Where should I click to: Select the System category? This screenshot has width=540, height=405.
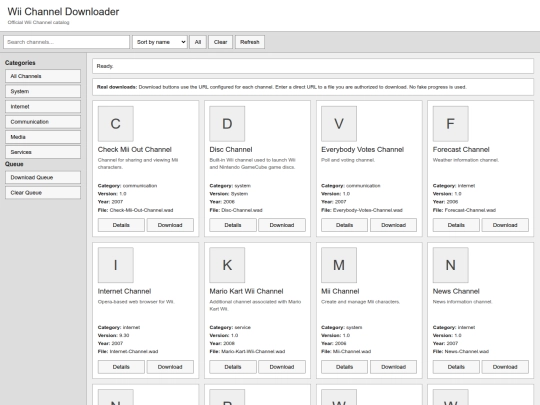[x=43, y=91]
